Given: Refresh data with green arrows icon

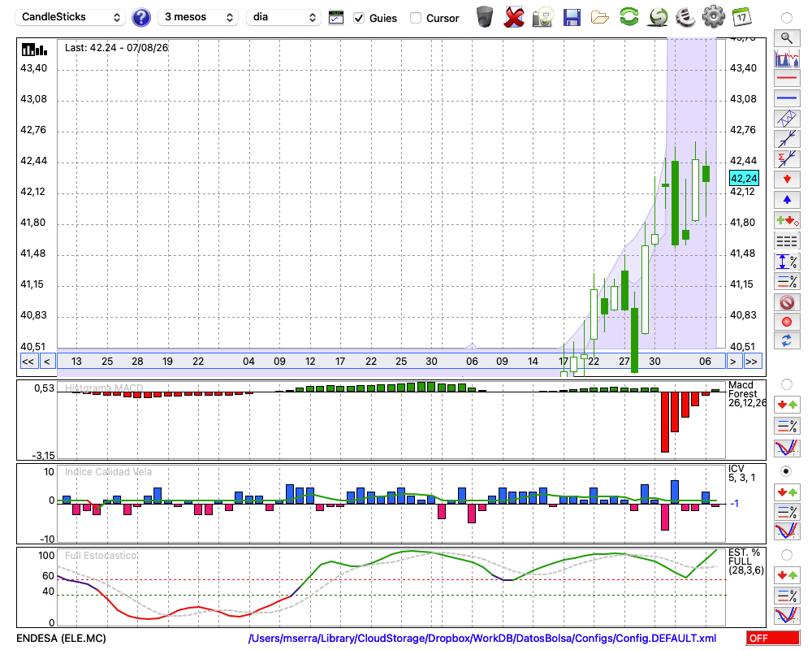Looking at the screenshot, I should tap(628, 17).
